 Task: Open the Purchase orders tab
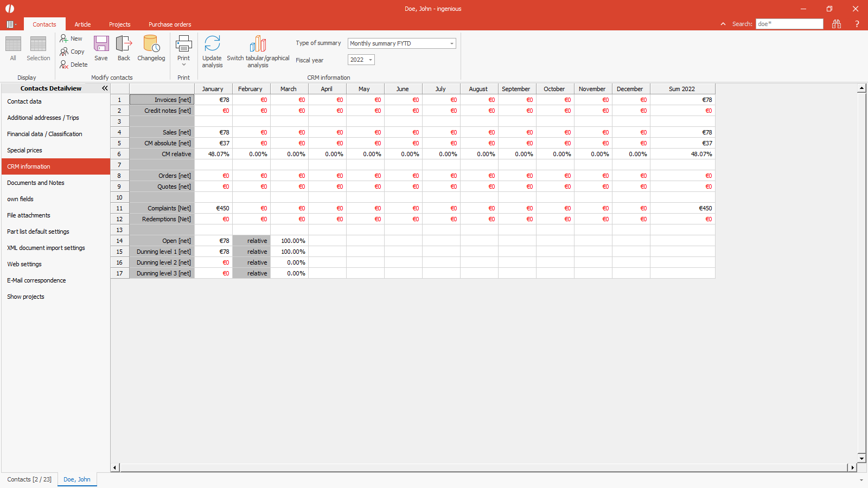170,24
